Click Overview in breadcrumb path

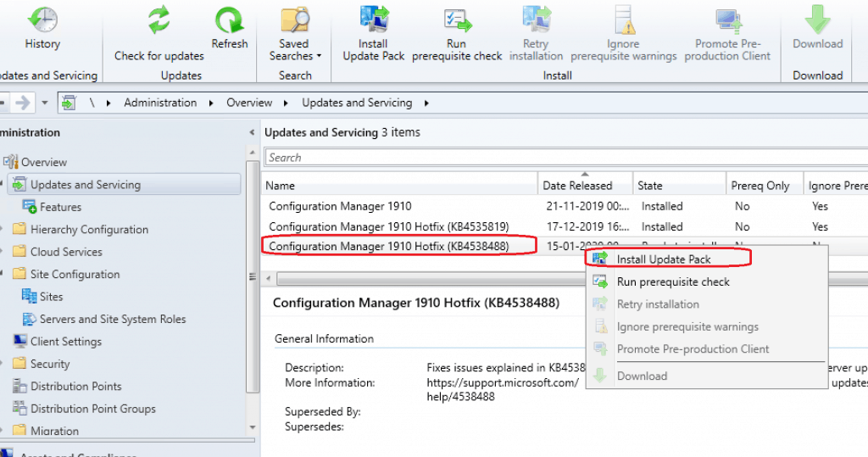[x=249, y=103]
